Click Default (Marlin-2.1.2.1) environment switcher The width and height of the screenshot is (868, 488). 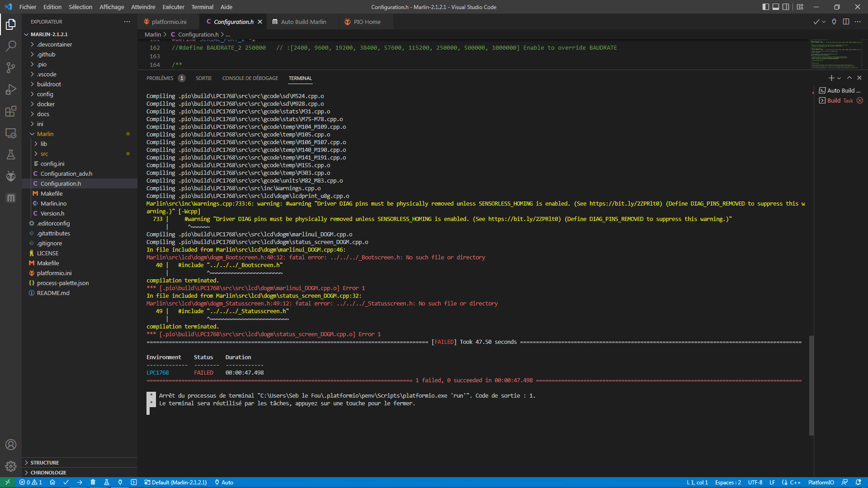pyautogui.click(x=175, y=482)
